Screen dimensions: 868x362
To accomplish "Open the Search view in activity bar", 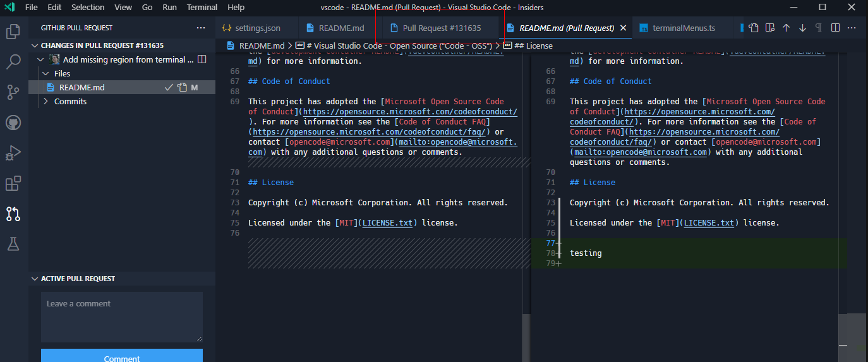I will (13, 62).
